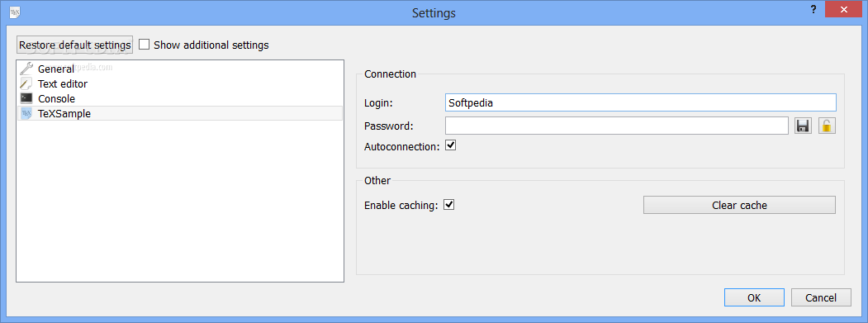
Task: Confirm settings with OK button
Action: [x=754, y=297]
